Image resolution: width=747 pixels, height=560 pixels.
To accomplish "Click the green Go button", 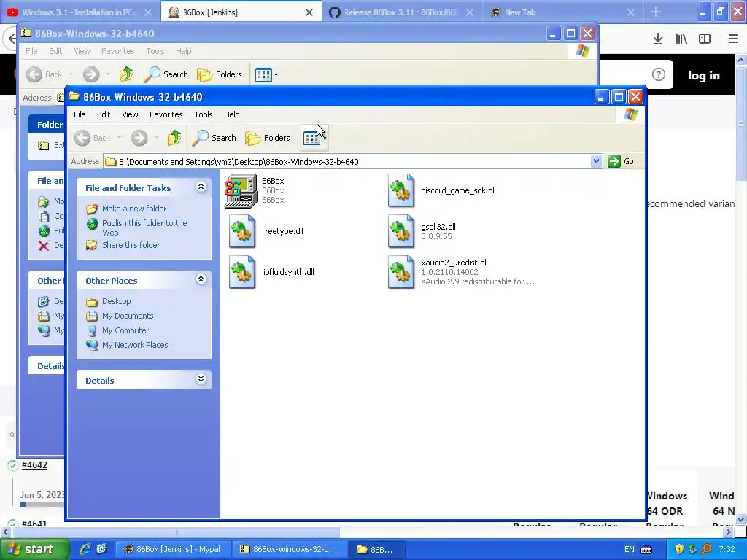I will (622, 161).
